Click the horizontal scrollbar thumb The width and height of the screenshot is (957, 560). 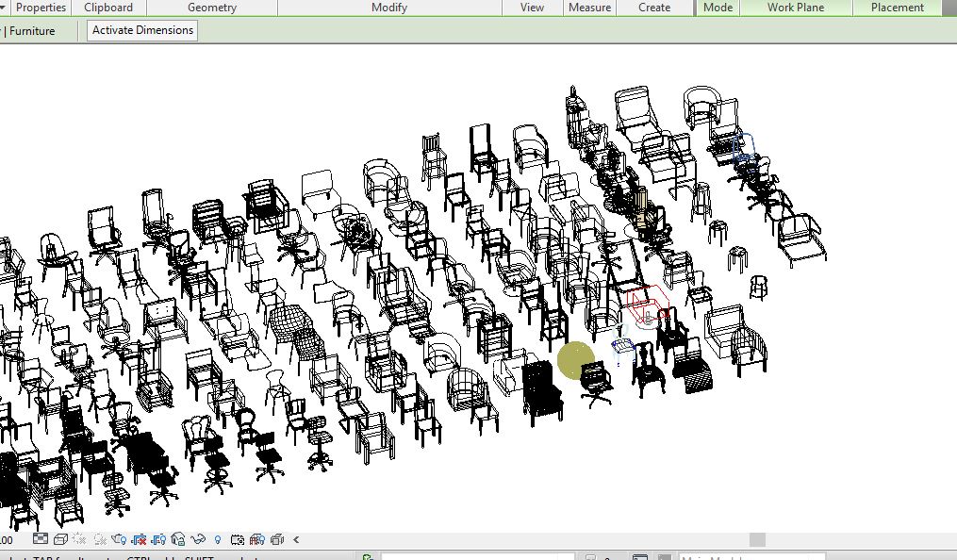[x=757, y=539]
